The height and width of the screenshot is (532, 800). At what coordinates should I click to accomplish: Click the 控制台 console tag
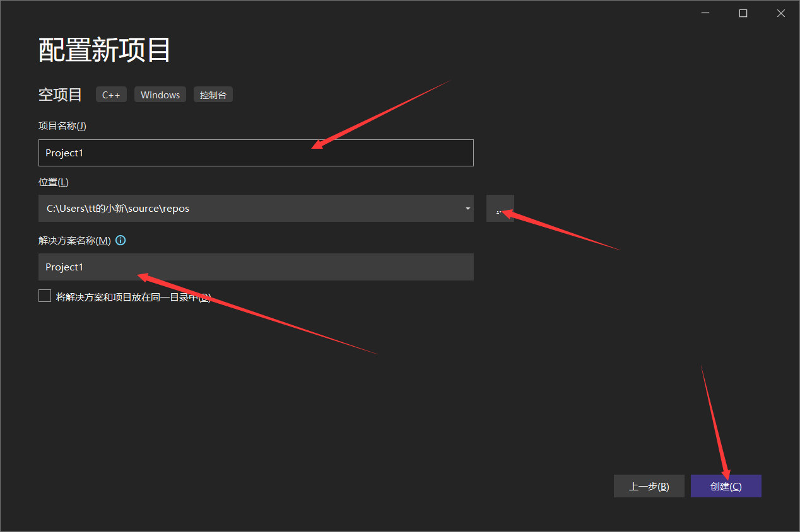click(213, 95)
